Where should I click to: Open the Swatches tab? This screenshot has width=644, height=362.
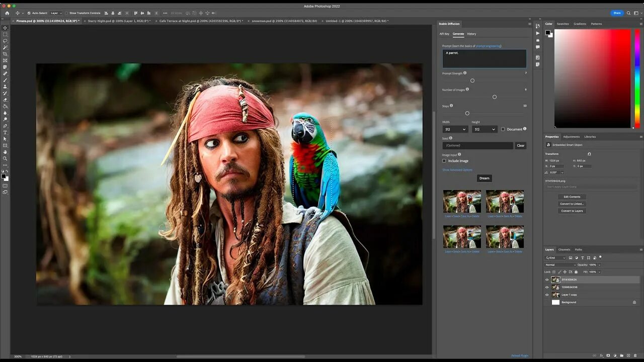[x=563, y=24]
